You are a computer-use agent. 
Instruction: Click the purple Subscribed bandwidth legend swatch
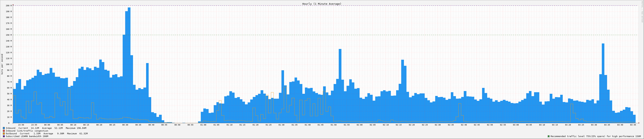coord(4,136)
